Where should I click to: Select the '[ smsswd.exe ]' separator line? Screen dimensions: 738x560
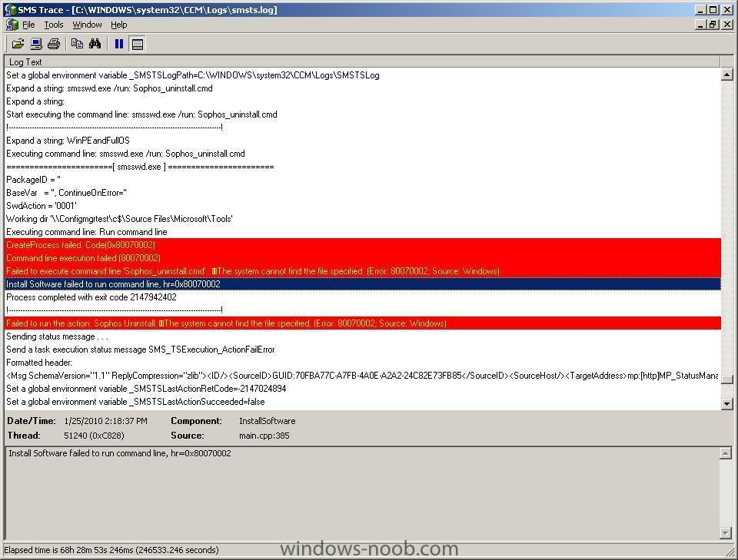(x=362, y=167)
